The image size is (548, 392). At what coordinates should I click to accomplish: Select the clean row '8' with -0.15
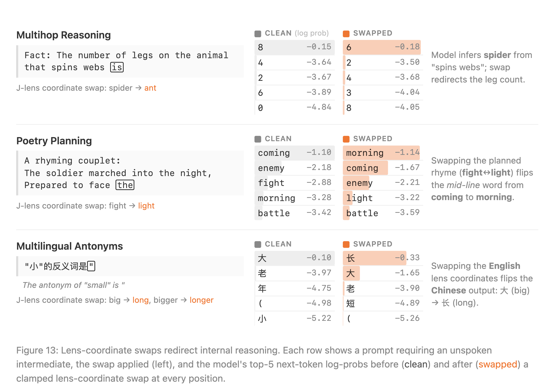pyautogui.click(x=294, y=47)
